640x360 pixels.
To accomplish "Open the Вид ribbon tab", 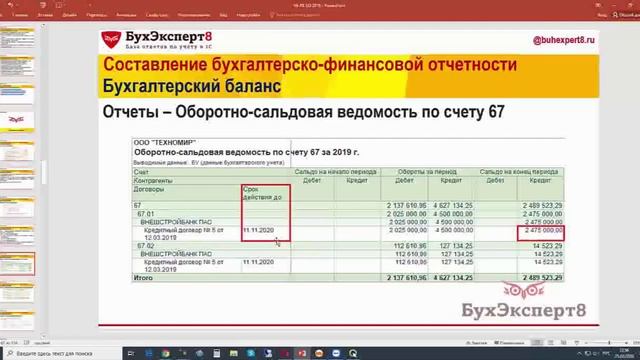I will [223, 15].
